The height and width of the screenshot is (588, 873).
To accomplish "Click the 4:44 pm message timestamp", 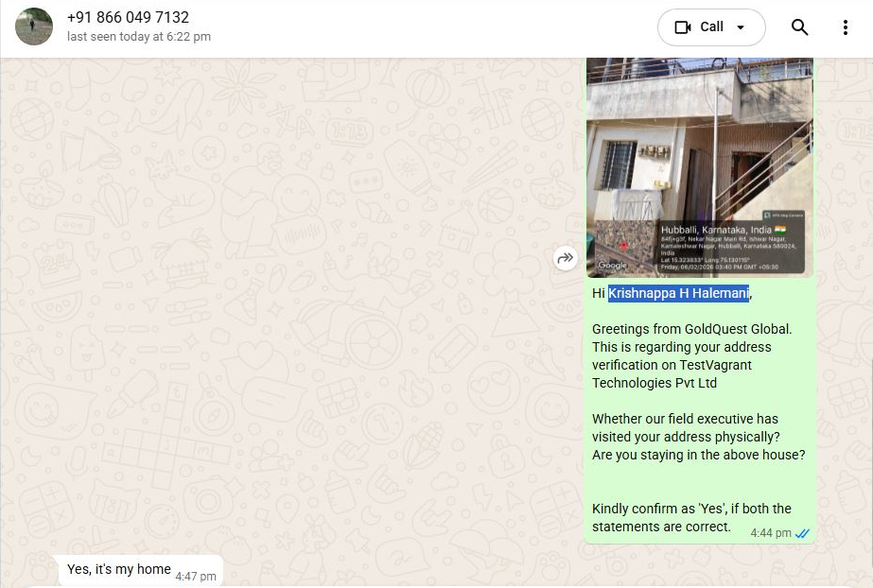I will [771, 533].
